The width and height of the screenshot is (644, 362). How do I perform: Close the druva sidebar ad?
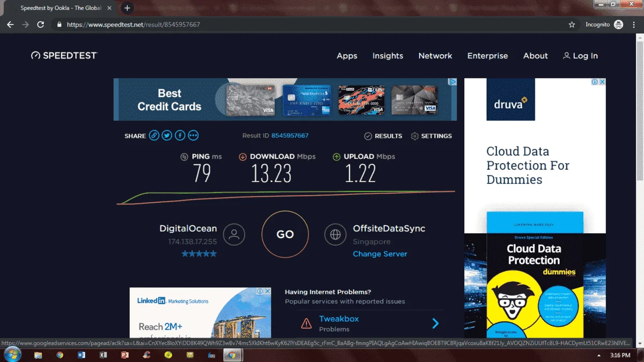point(602,82)
